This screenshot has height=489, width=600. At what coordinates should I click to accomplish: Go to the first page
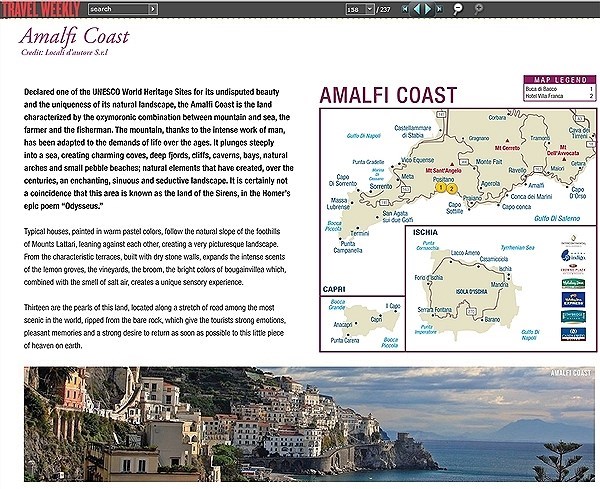pyautogui.click(x=405, y=9)
